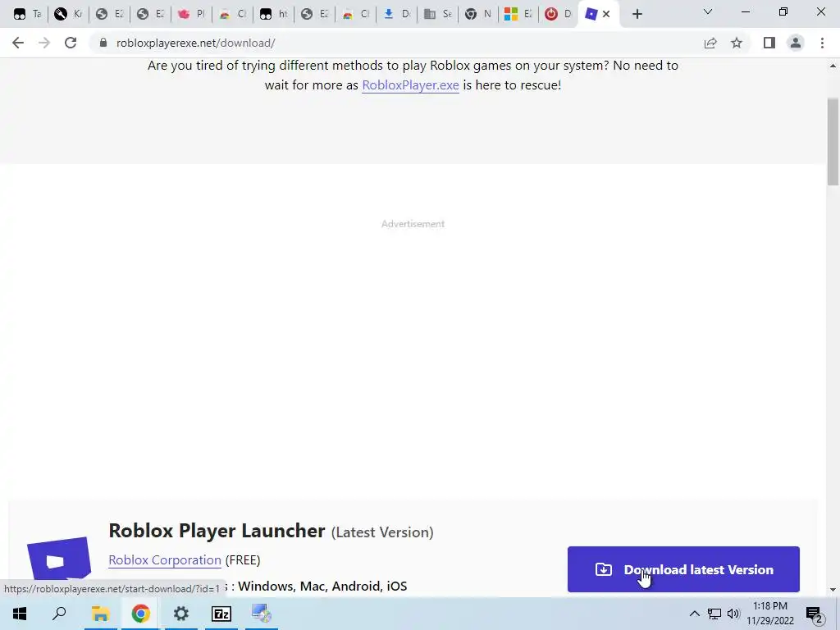
Task: Switch to the 'Kr' tab
Action: pyautogui.click(x=69, y=15)
